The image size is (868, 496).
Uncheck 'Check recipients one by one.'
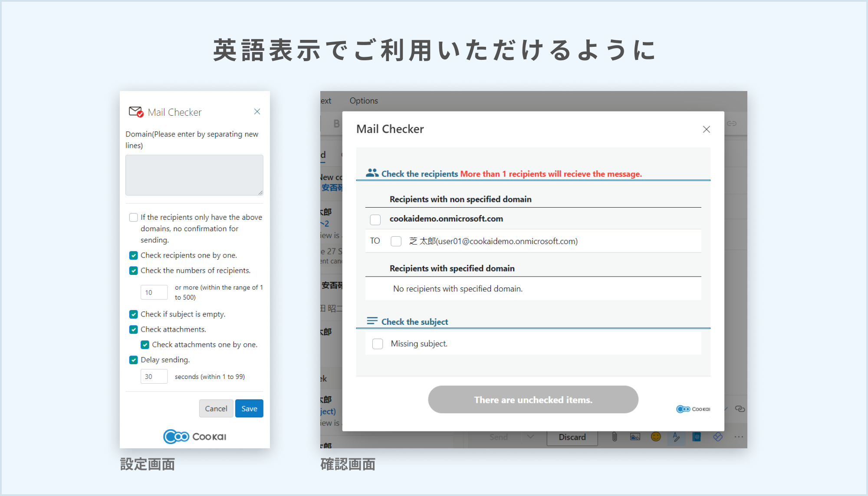tap(133, 255)
